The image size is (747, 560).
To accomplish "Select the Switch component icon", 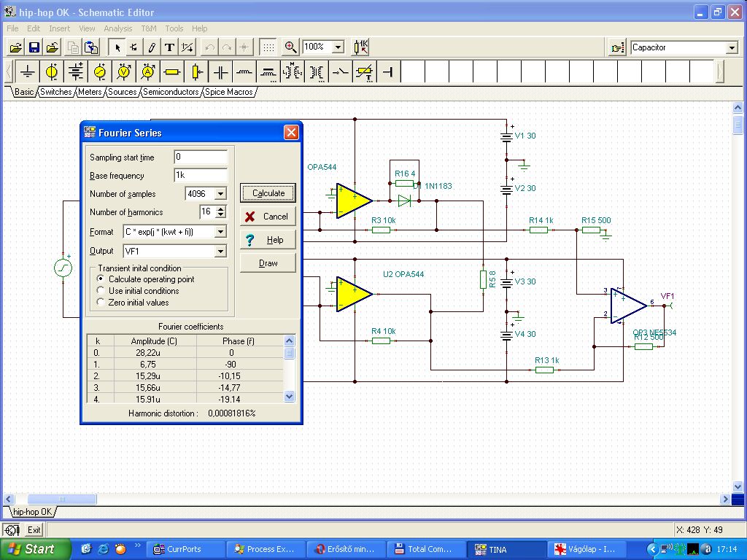I will [341, 72].
